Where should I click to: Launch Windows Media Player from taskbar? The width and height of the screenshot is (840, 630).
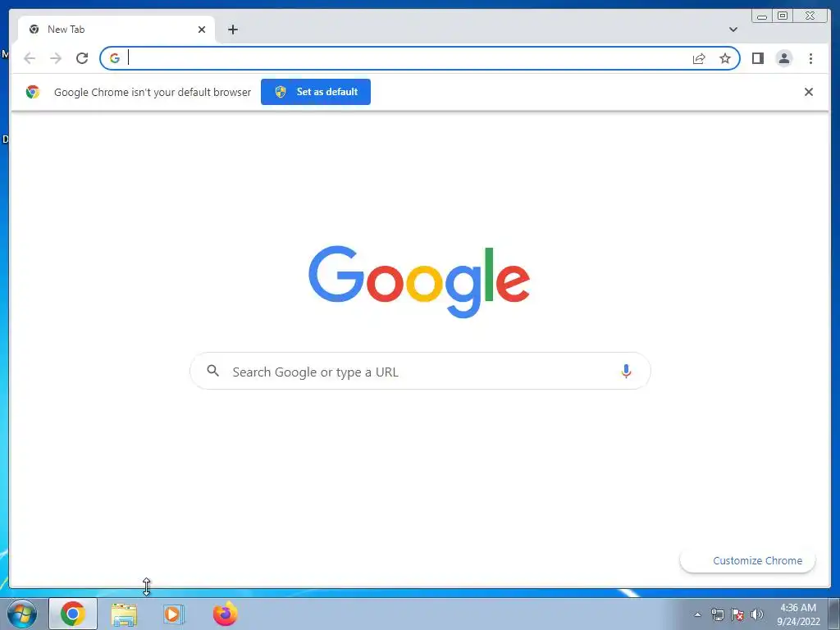(x=173, y=614)
